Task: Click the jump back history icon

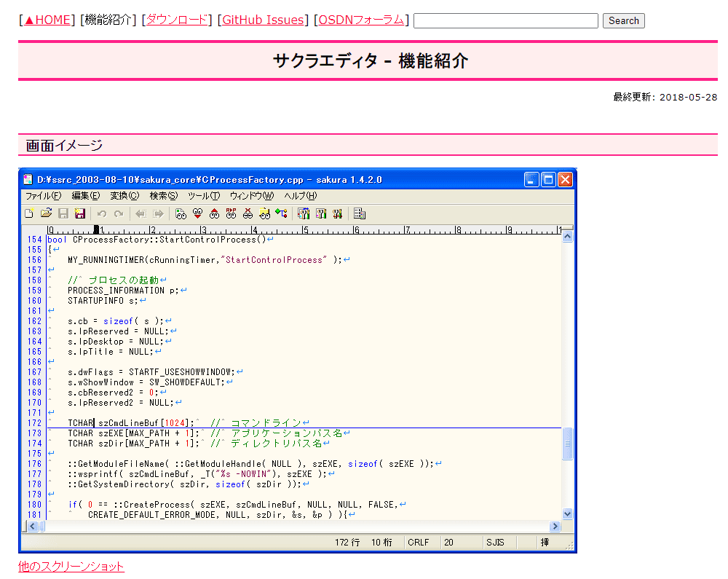Action: click(141, 213)
